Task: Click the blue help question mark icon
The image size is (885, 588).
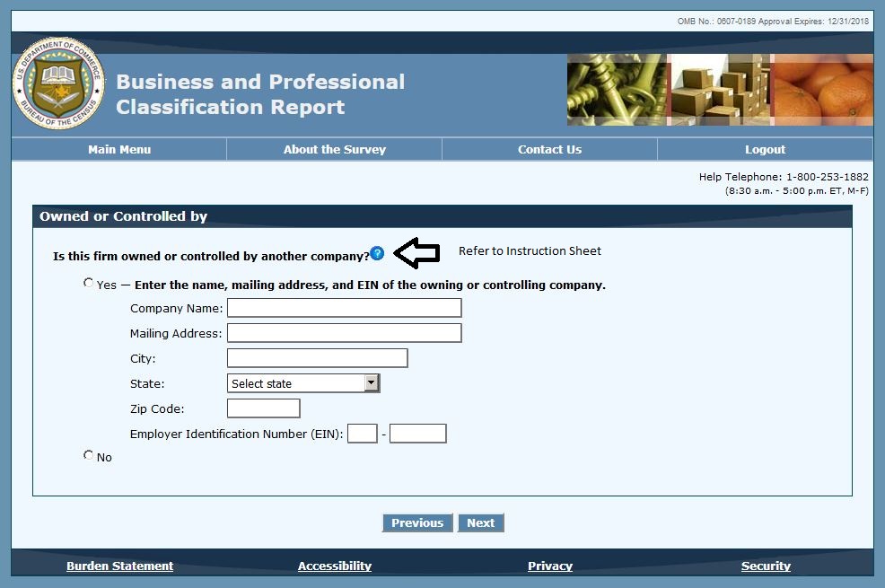Action: tap(377, 254)
